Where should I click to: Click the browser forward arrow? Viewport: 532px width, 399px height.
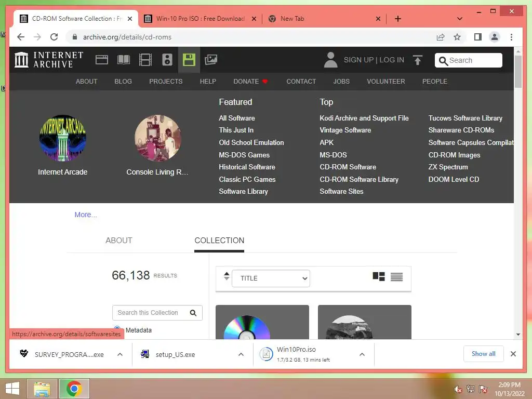point(37,37)
